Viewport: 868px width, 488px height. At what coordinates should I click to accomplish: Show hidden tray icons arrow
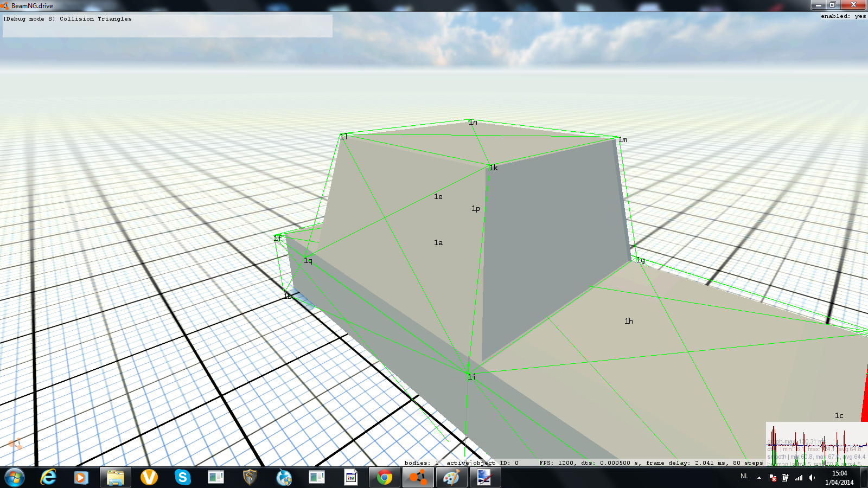pyautogui.click(x=759, y=478)
